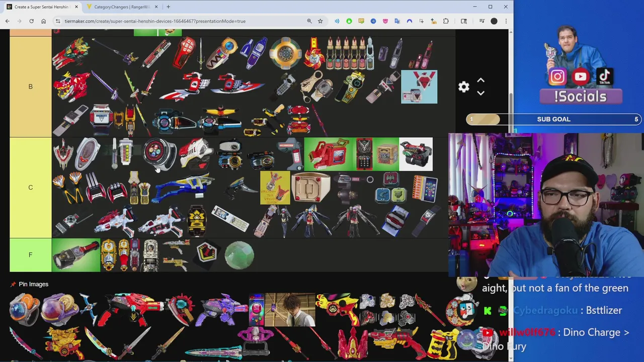Move the B tier row down
Image resolution: width=644 pixels, height=362 pixels.
[480, 93]
